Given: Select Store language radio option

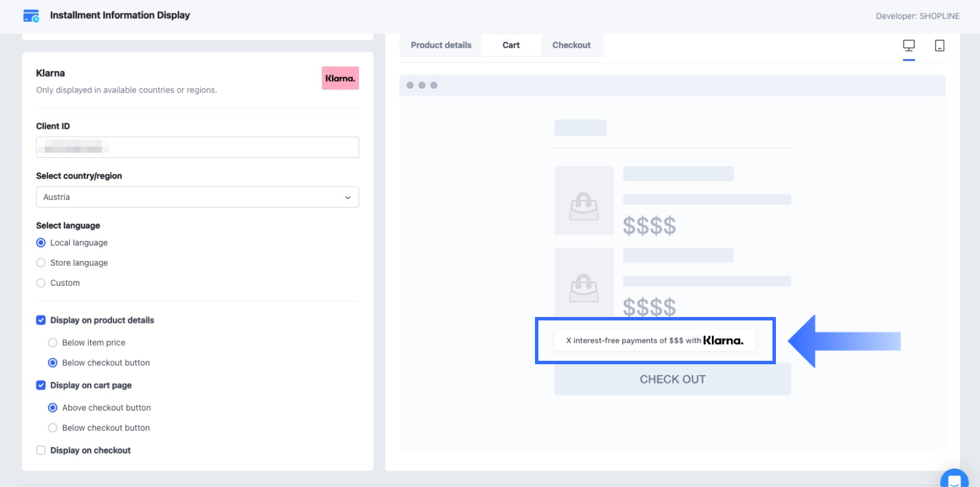Looking at the screenshot, I should pos(41,263).
